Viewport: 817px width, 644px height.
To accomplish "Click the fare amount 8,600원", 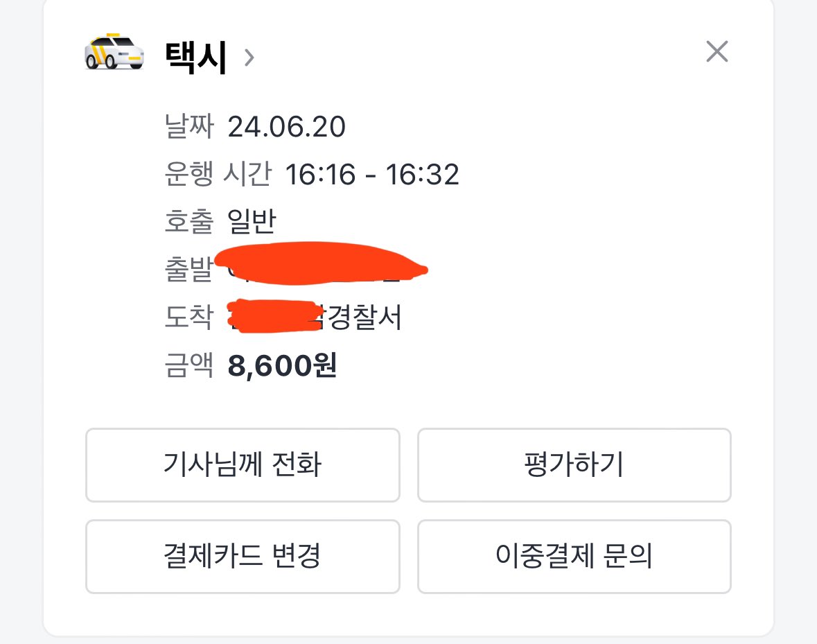I will point(282,366).
